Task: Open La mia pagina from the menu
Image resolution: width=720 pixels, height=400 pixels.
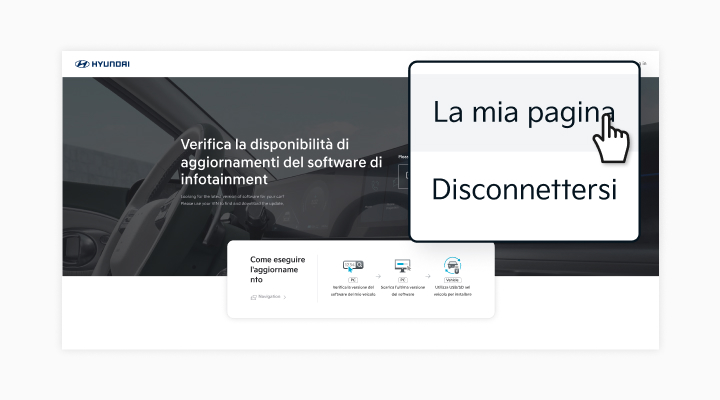Action: click(523, 112)
